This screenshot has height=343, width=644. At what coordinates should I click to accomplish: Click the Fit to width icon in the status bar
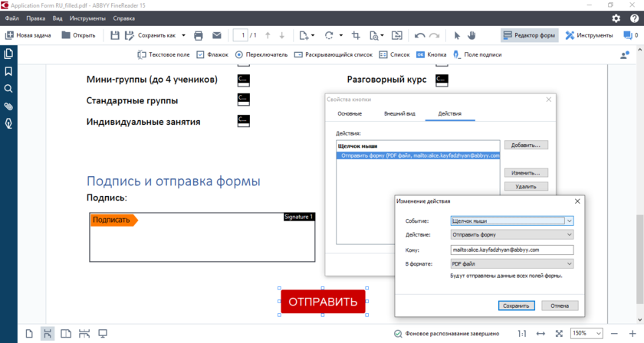(540, 334)
